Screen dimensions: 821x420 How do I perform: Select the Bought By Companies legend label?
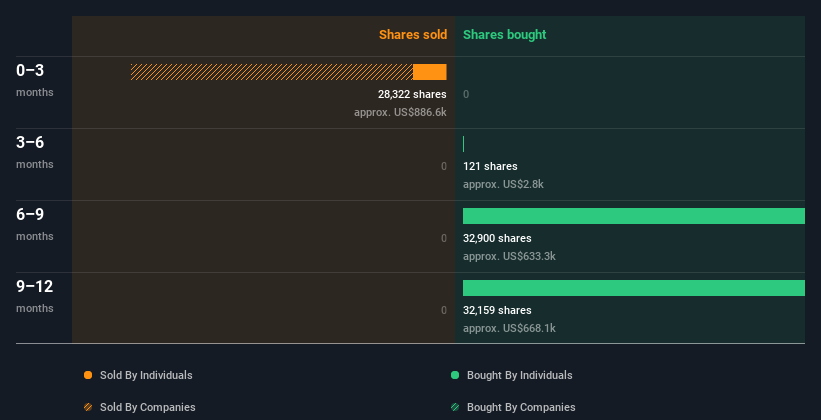click(521, 407)
